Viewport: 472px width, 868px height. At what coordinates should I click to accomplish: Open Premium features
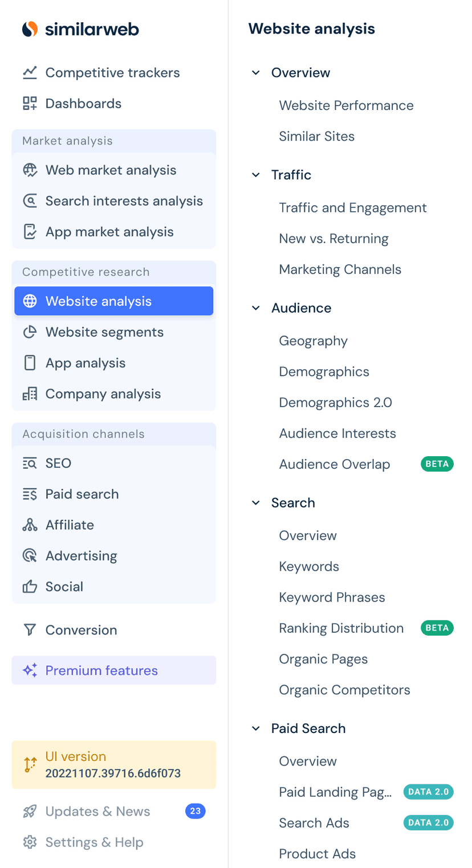click(x=114, y=670)
